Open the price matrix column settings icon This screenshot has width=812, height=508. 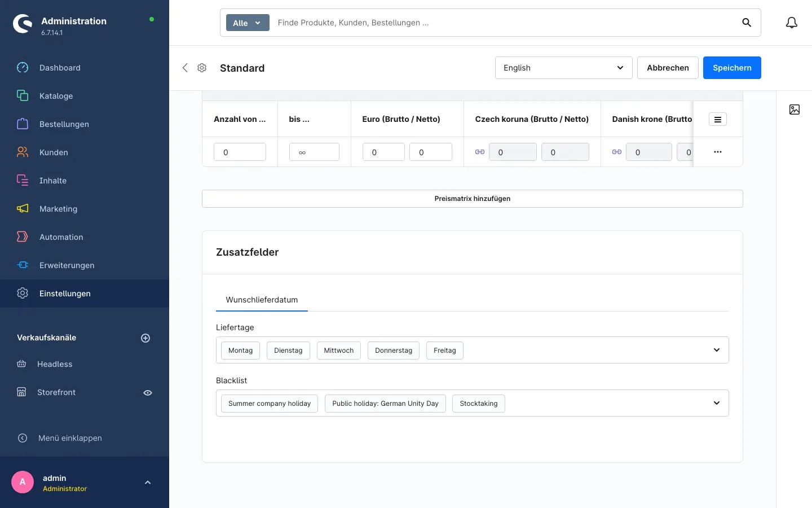(718, 119)
